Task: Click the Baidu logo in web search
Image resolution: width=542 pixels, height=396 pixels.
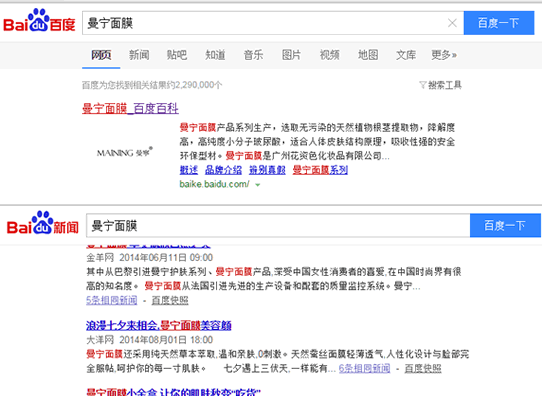Action: [39, 20]
